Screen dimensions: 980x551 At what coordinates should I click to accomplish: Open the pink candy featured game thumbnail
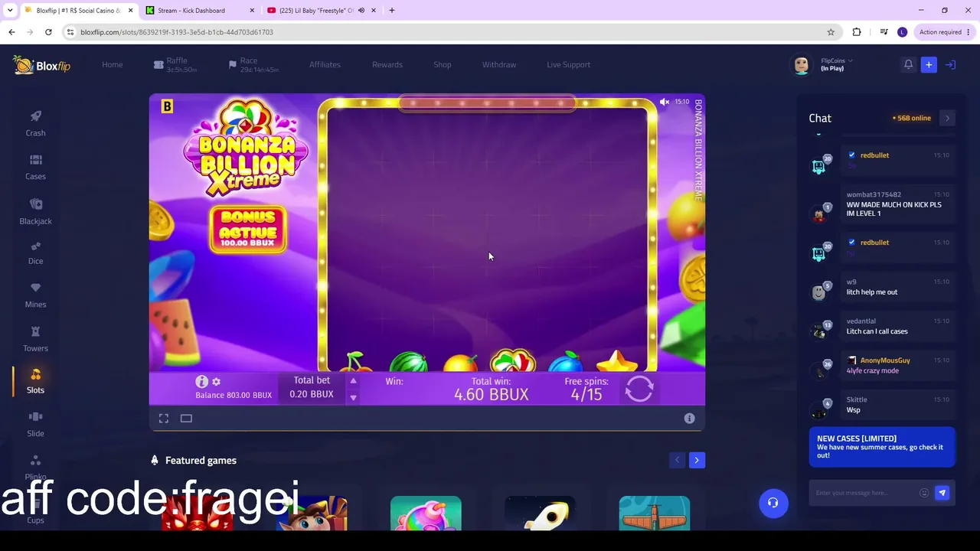pyautogui.click(x=426, y=513)
